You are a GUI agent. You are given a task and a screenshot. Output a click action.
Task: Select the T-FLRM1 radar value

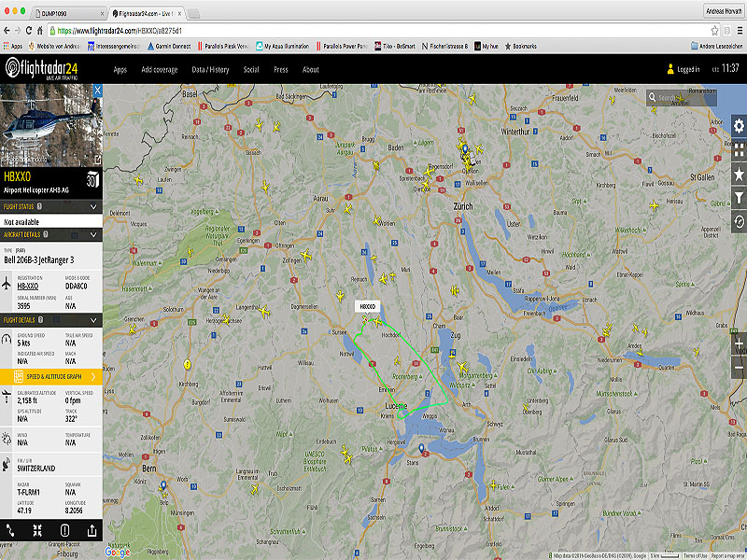click(x=29, y=493)
